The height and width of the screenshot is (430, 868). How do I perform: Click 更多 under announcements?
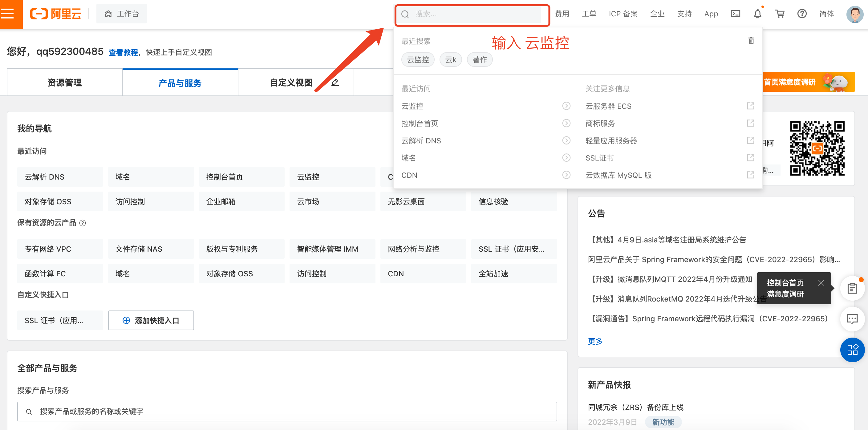[595, 341]
